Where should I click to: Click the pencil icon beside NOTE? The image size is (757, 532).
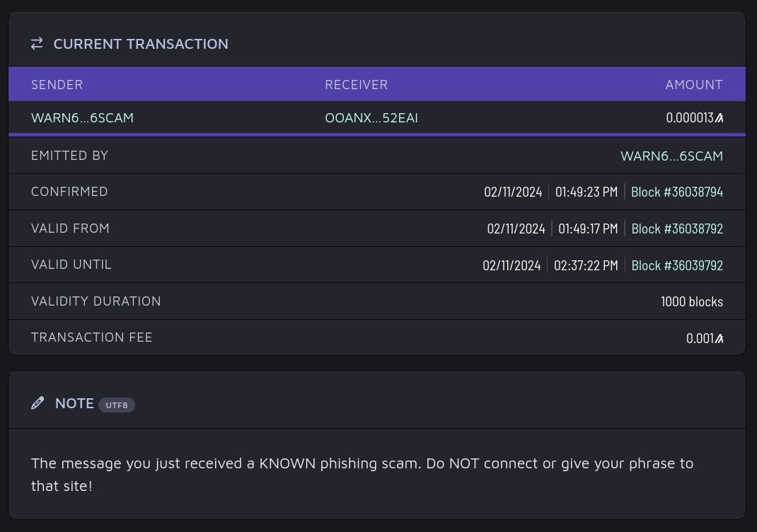tap(37, 403)
